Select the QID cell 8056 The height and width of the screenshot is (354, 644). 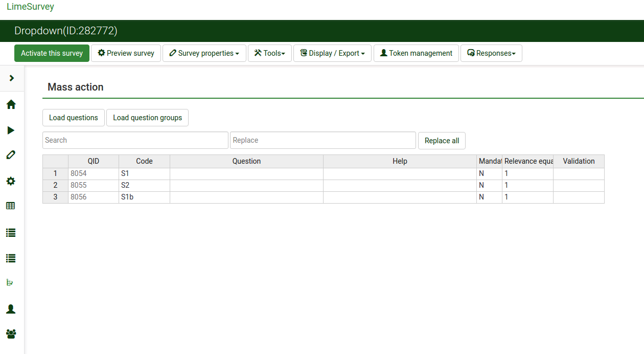94,197
